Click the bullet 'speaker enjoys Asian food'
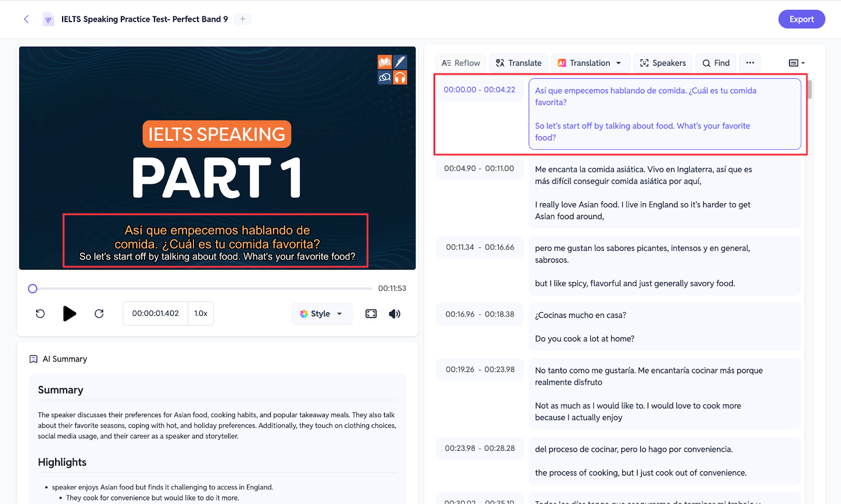 [x=162, y=487]
